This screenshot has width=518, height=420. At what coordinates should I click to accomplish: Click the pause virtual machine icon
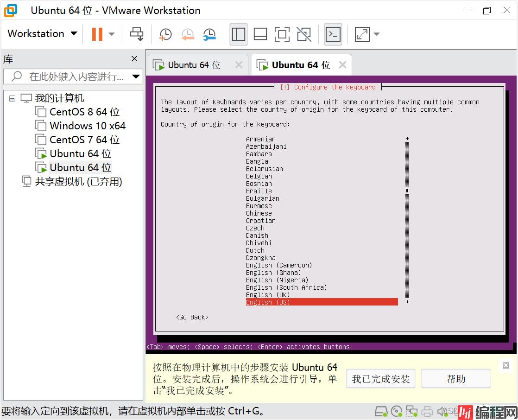[97, 34]
